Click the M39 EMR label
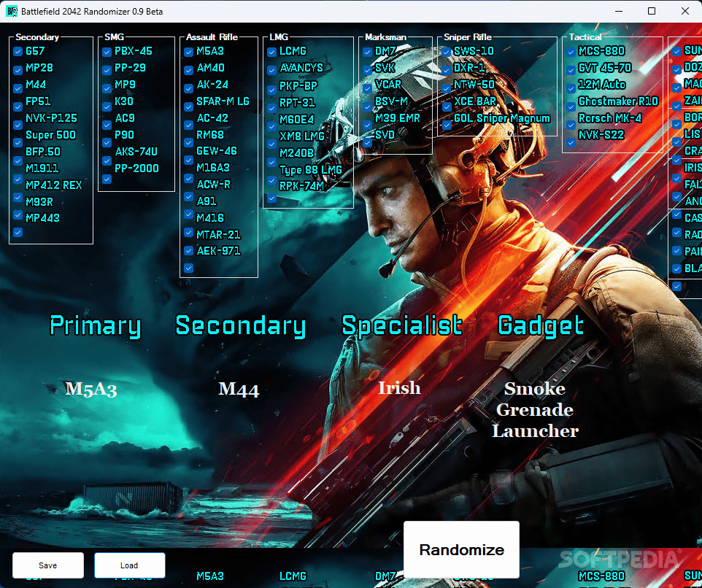Image resolution: width=702 pixels, height=588 pixels. [x=398, y=118]
